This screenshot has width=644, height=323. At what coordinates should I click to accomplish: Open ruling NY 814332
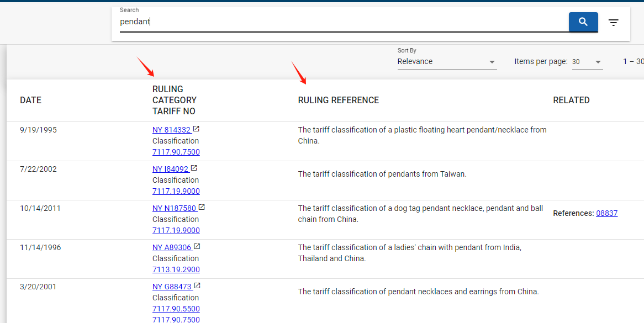pyautogui.click(x=172, y=130)
